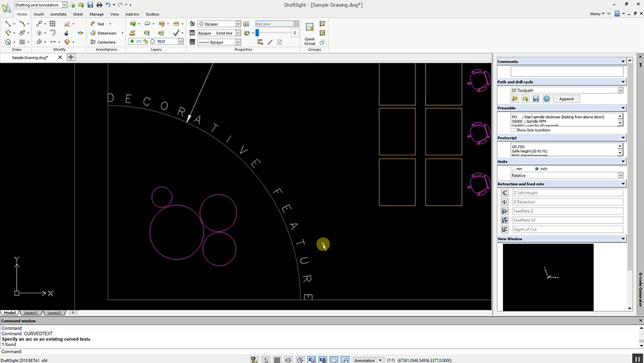Click the Explode bomb icon
Screen dimensions: 644x363
(66, 33)
